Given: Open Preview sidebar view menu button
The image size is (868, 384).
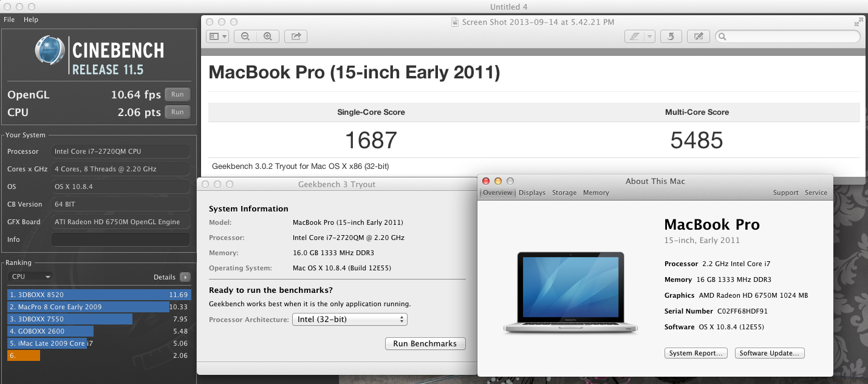Looking at the screenshot, I should 217,36.
